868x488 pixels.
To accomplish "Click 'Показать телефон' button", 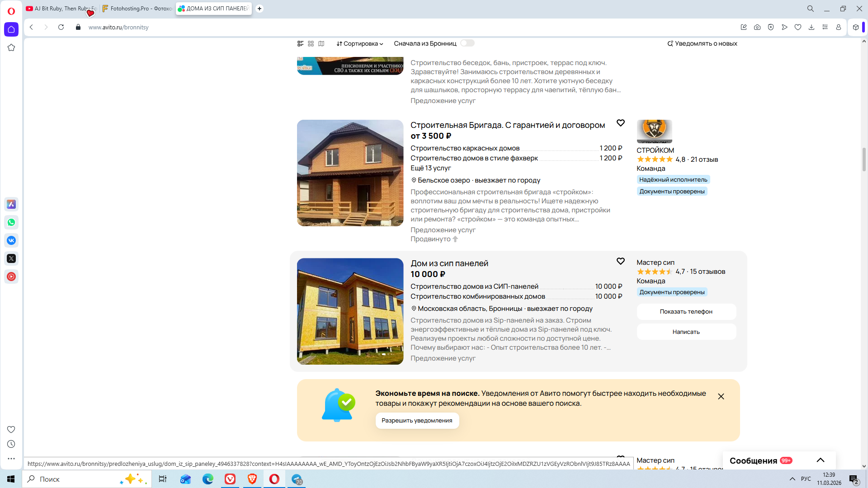I will 686,312.
